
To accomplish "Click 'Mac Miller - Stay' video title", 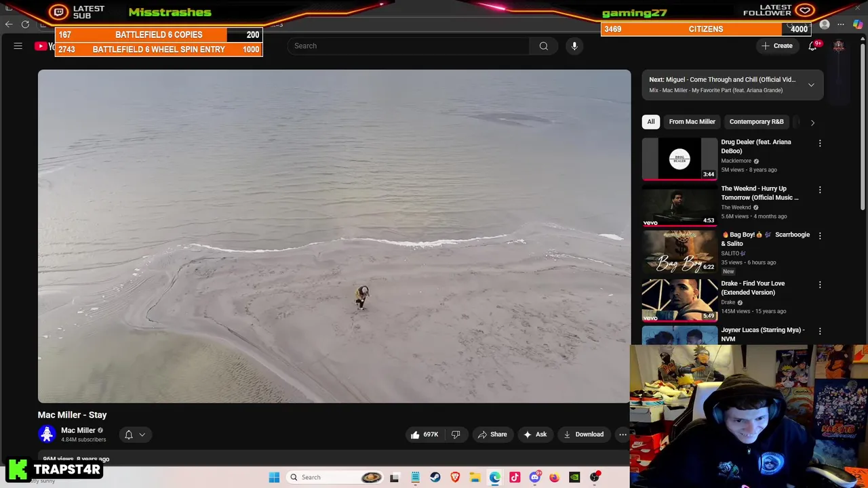I will pos(73,415).
